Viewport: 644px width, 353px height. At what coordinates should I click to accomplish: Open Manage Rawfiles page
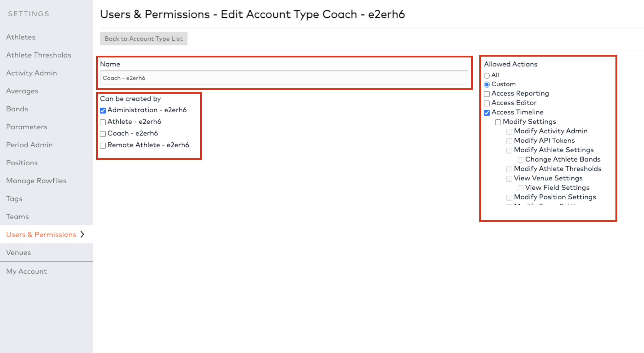click(x=36, y=181)
